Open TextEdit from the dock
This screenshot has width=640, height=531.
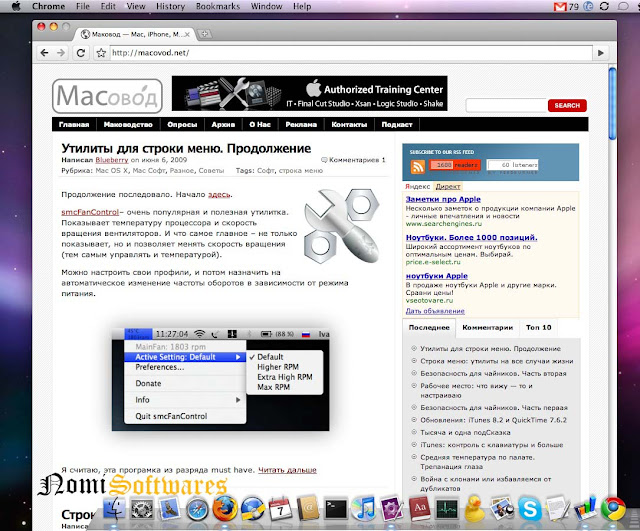(558, 509)
